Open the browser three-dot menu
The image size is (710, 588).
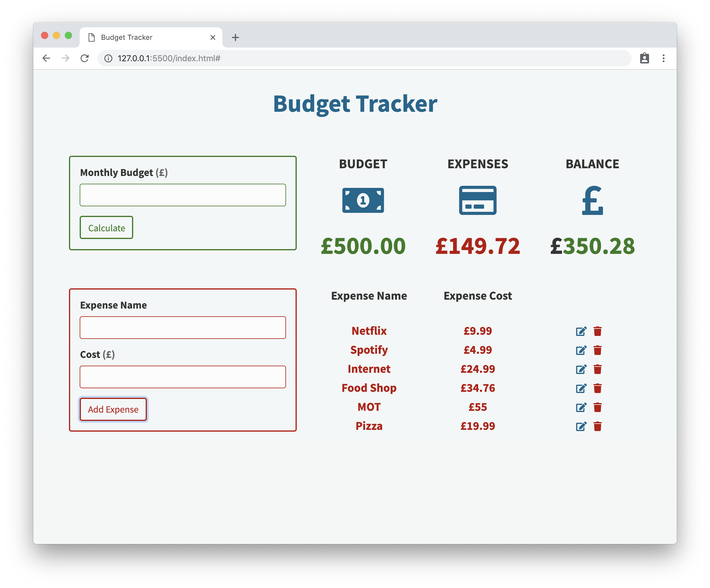tap(663, 58)
